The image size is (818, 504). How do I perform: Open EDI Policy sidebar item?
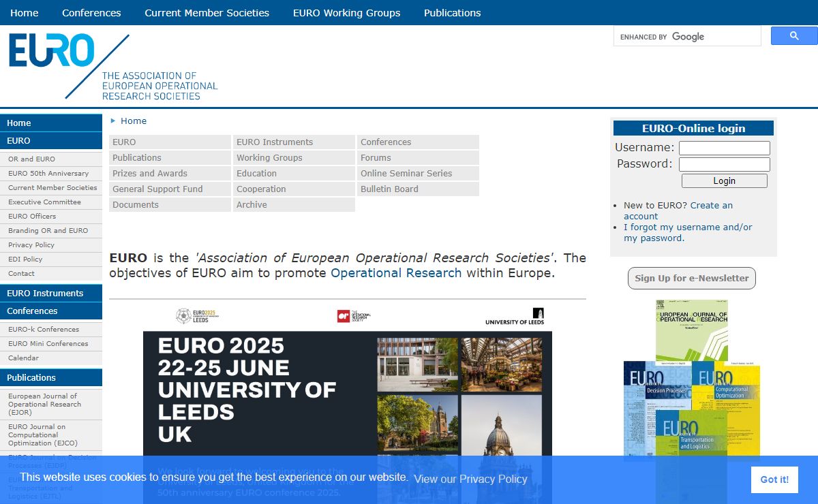tap(51, 259)
